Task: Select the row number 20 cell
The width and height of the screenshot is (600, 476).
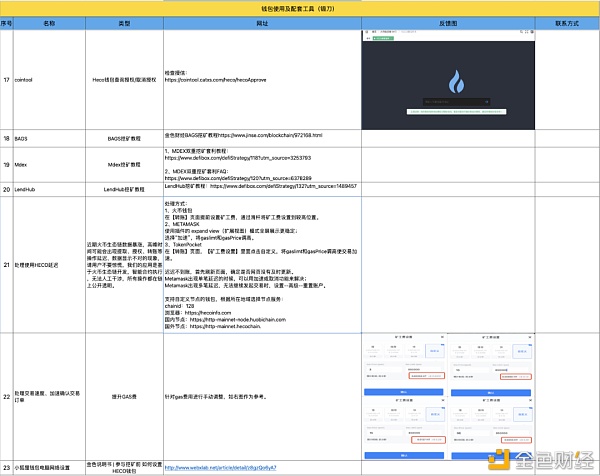Action: (7, 189)
